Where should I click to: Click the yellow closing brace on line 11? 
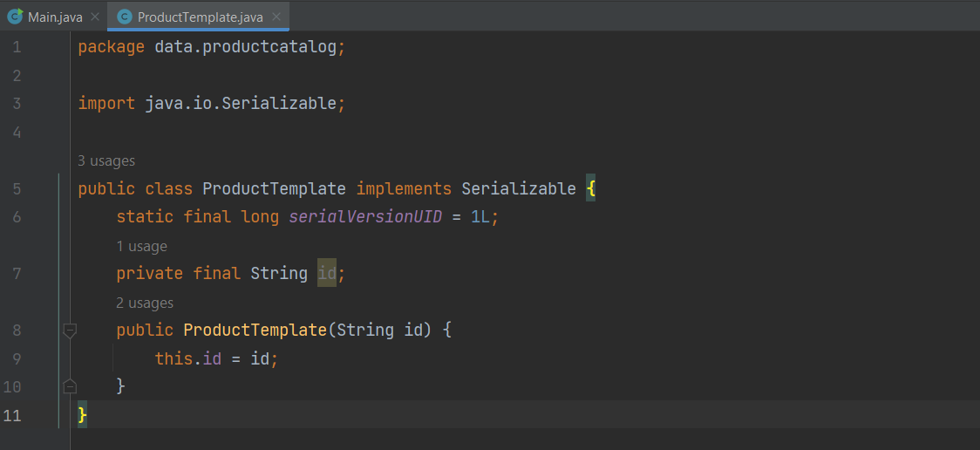tap(83, 415)
